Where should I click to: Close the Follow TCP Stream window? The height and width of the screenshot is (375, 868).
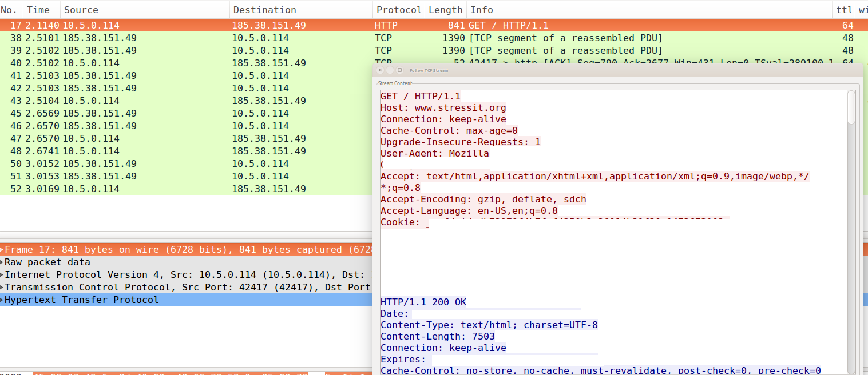tap(380, 70)
